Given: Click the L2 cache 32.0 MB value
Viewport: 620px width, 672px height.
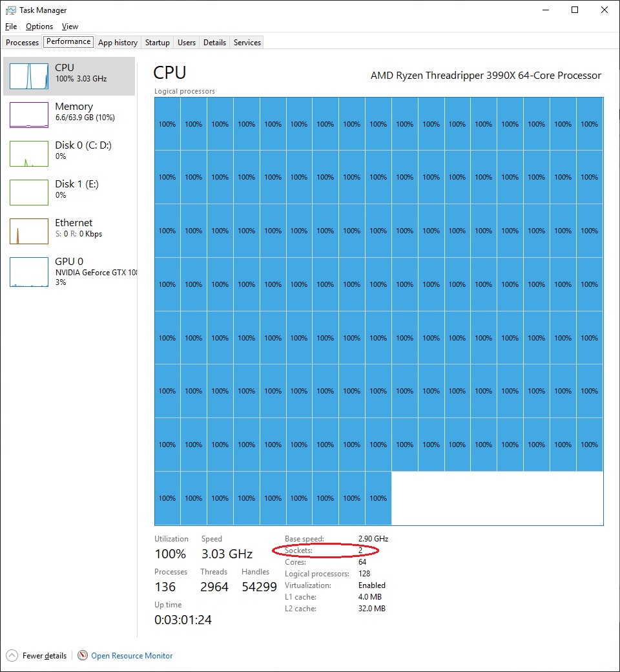Looking at the screenshot, I should (372, 608).
